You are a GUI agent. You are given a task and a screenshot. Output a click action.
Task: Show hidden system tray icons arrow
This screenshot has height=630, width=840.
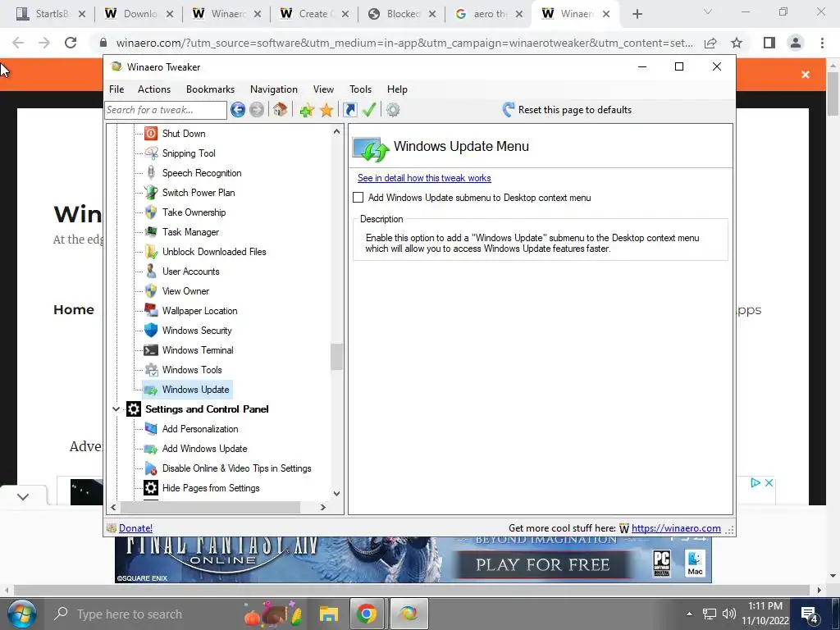click(689, 614)
